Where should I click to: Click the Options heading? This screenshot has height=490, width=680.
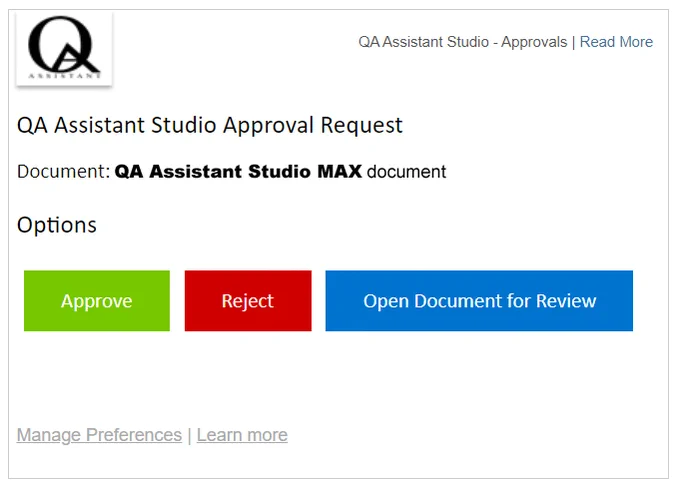coord(57,225)
